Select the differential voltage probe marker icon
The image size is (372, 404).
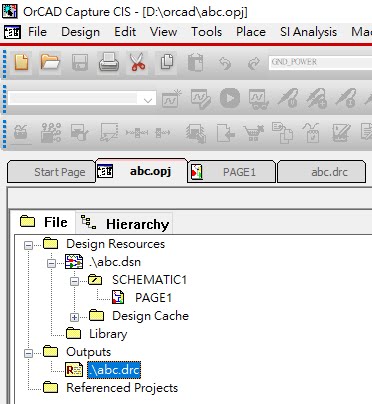[317, 98]
